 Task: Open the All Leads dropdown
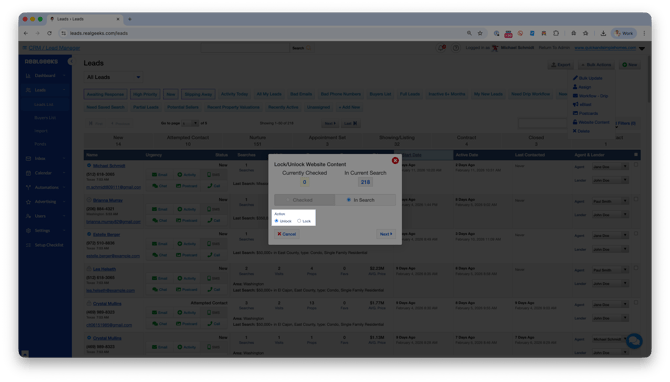pos(113,77)
